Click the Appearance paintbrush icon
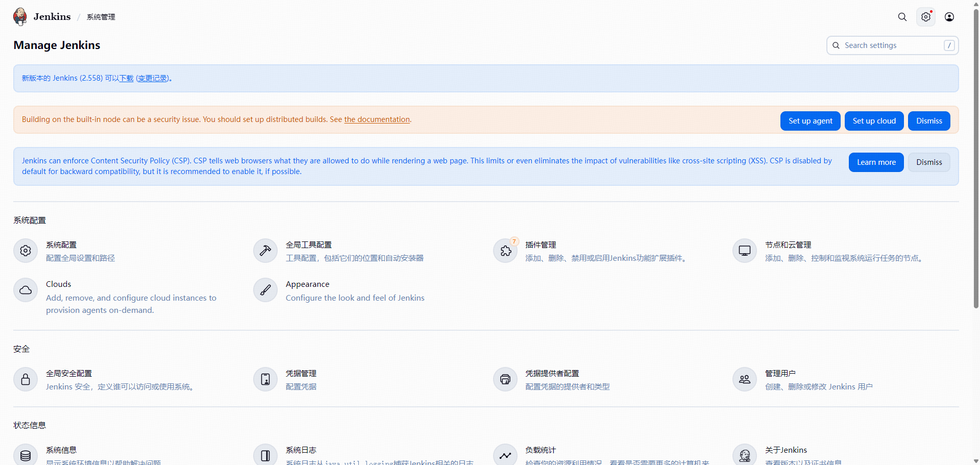Image resolution: width=980 pixels, height=465 pixels. 265,290
